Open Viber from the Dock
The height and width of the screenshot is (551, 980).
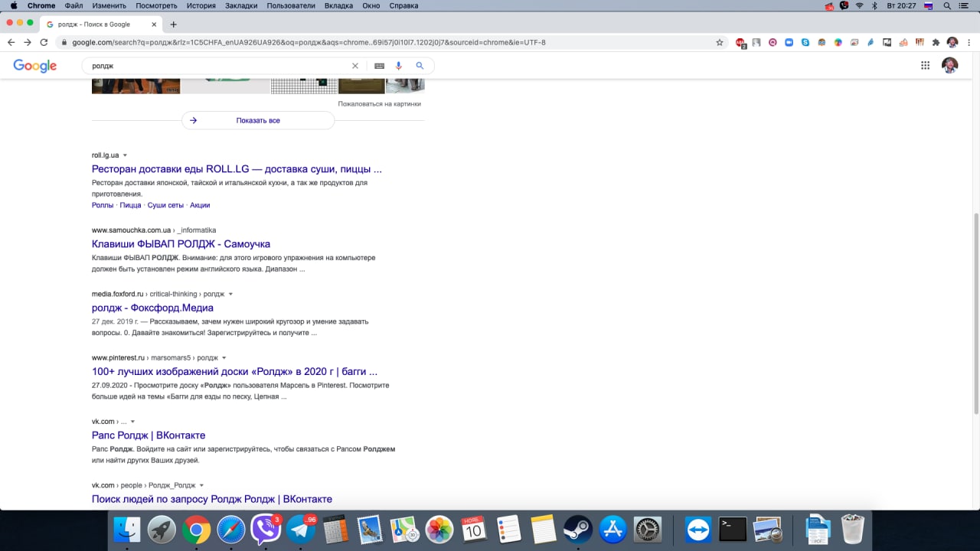(x=266, y=530)
